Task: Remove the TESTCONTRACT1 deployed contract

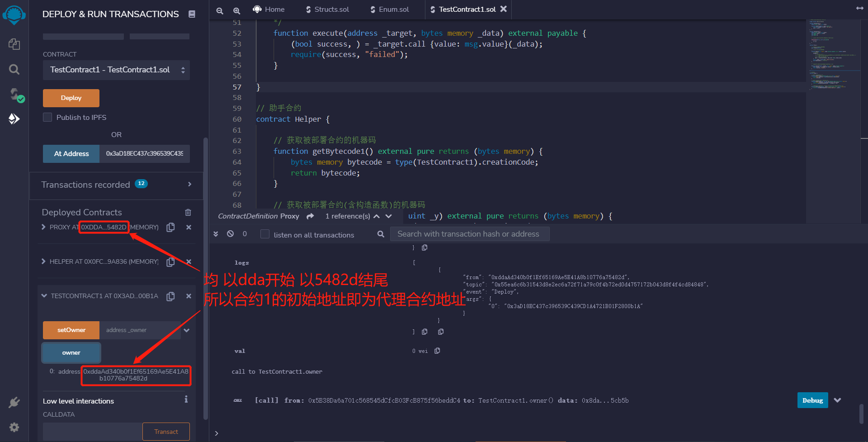Action: (189, 296)
